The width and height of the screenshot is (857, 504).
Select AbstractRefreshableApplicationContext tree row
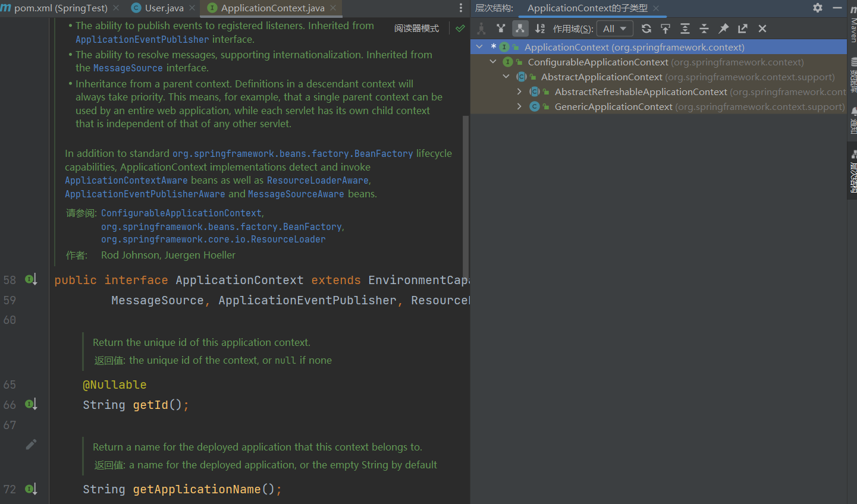tap(658, 92)
